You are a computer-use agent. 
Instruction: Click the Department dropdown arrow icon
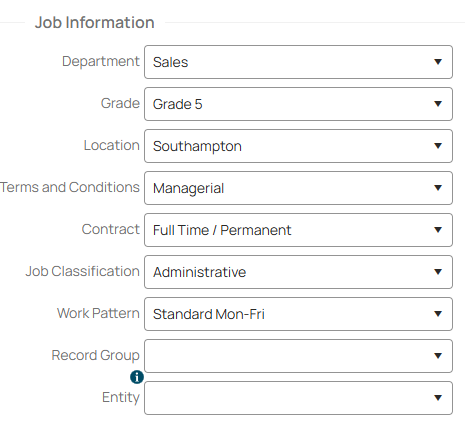(438, 62)
